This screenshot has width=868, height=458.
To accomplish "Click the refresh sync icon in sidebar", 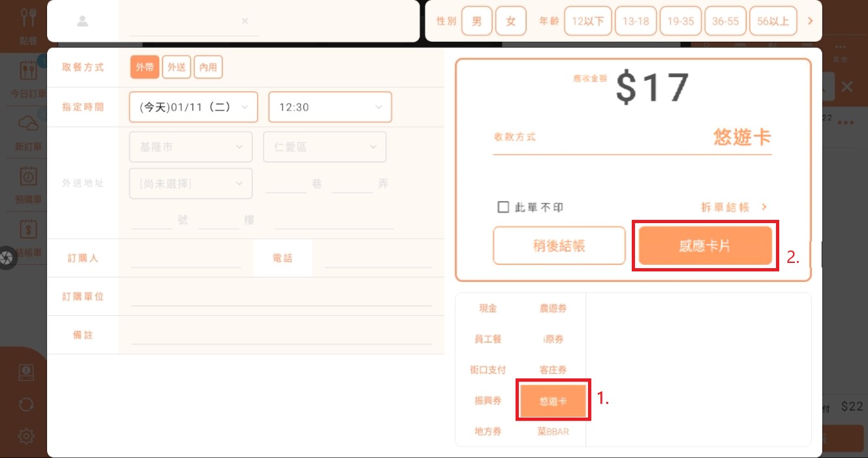I will point(26,405).
